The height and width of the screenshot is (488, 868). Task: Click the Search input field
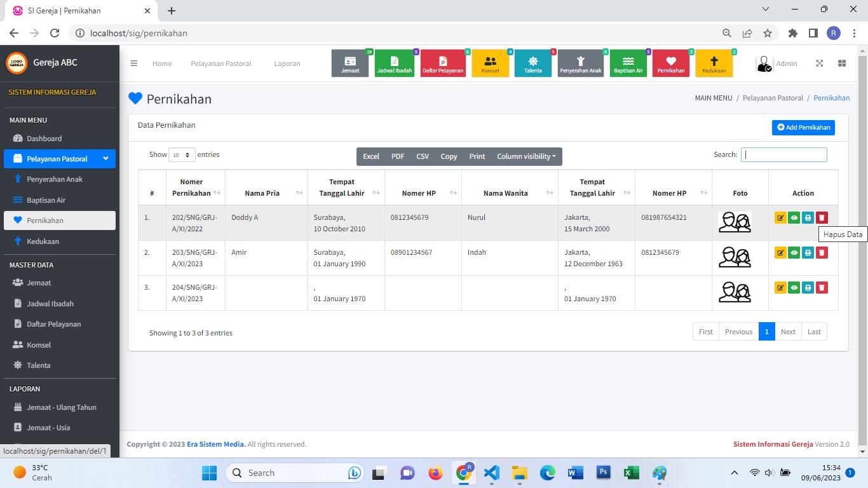tap(783, 155)
